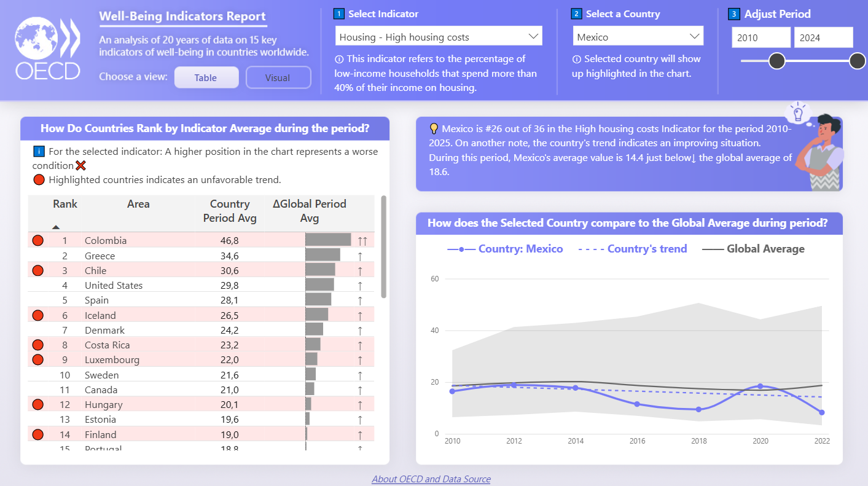Select the Greece row in table
Viewport: 868px width, 486px height.
pos(100,256)
